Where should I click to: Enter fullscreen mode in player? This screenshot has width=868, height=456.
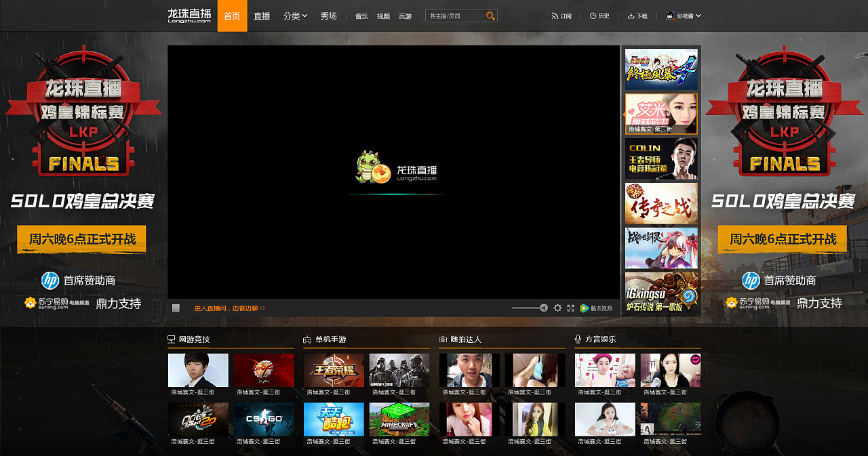(571, 308)
